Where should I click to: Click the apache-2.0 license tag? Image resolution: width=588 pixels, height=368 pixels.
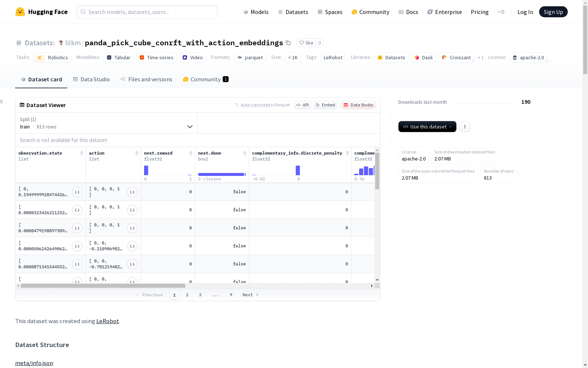coord(528,57)
